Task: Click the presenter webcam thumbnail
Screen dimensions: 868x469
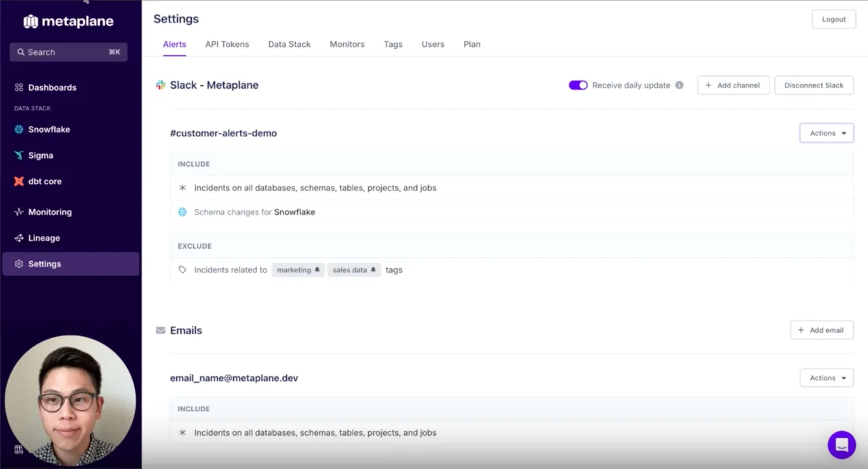Action: pos(71,401)
